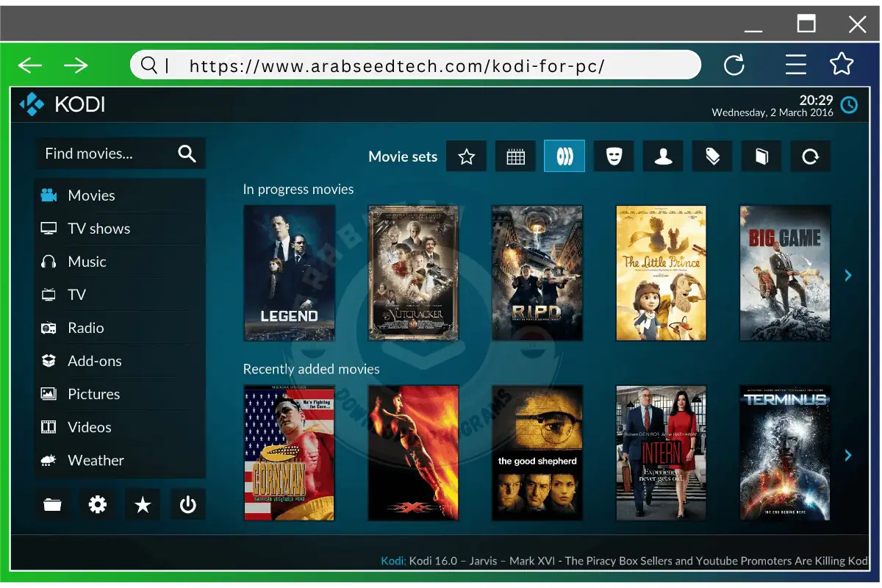The image size is (882, 588).
Task: Open the browser hamburger menu
Action: coord(795,65)
